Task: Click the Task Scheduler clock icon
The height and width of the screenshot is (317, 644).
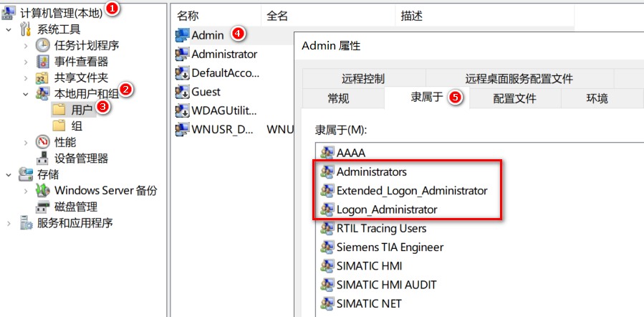Action: point(43,45)
